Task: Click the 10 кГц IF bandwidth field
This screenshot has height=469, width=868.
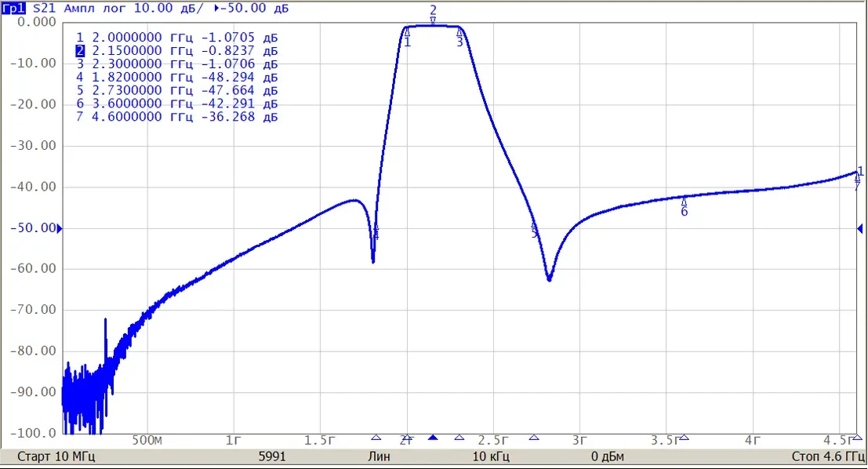Action: pyautogui.click(x=491, y=456)
